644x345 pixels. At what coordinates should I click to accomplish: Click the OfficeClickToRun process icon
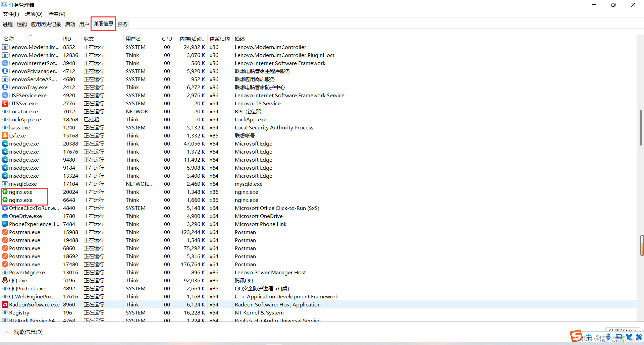pyautogui.click(x=5, y=208)
